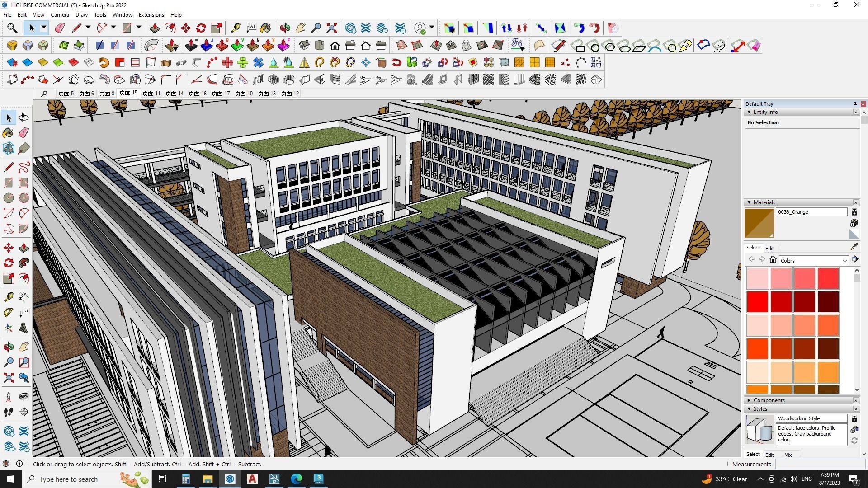This screenshot has height=488, width=868.
Task: Click the Zoom Extents icon in top toolbar
Action: 332,28
